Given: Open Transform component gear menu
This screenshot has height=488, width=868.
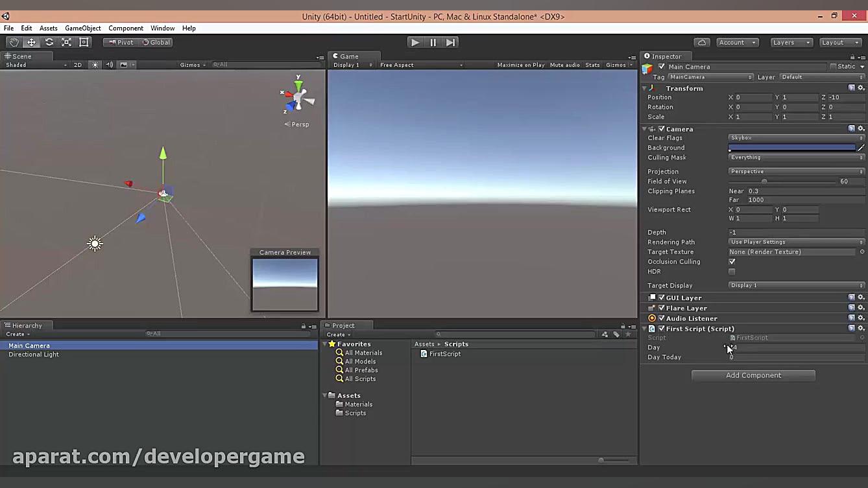Looking at the screenshot, I should tap(861, 88).
